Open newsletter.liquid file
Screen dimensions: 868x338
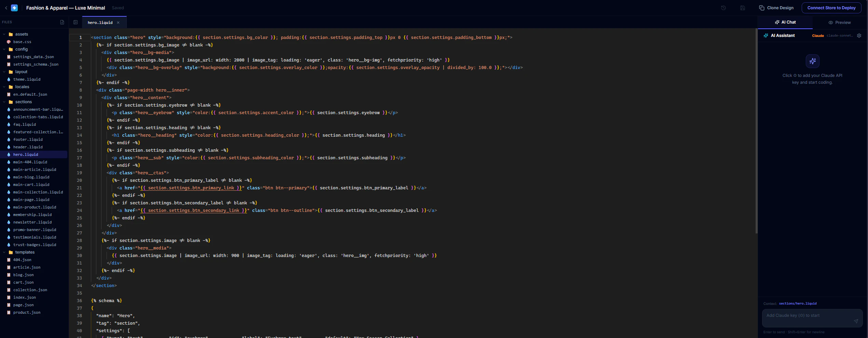click(34, 222)
